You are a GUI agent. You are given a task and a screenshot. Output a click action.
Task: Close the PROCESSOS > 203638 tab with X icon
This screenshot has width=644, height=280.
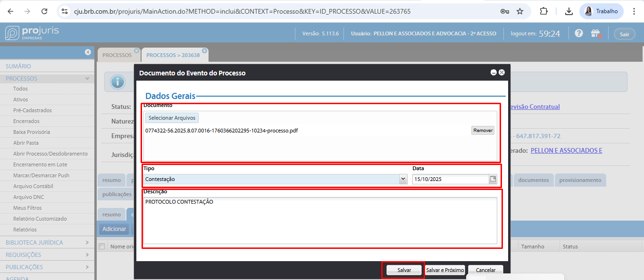tap(204, 50)
